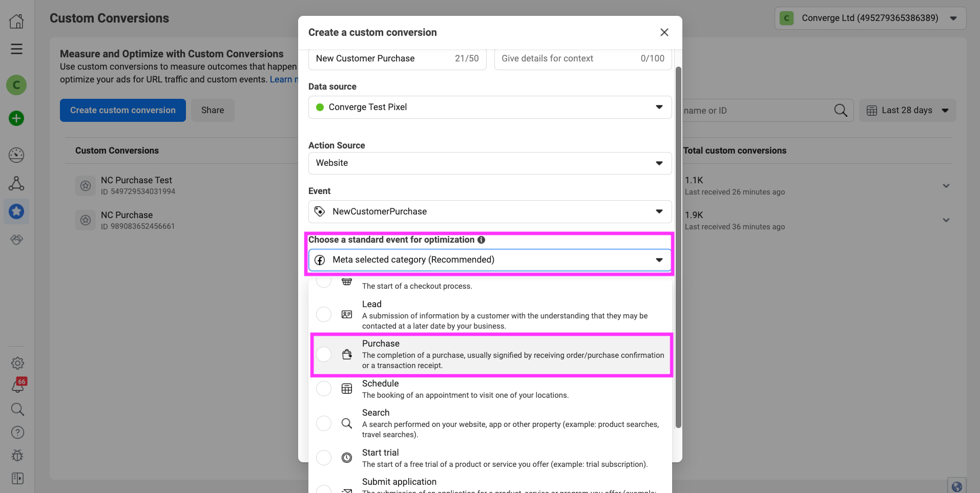Click Last received 26 minutes ago text

[735, 192]
